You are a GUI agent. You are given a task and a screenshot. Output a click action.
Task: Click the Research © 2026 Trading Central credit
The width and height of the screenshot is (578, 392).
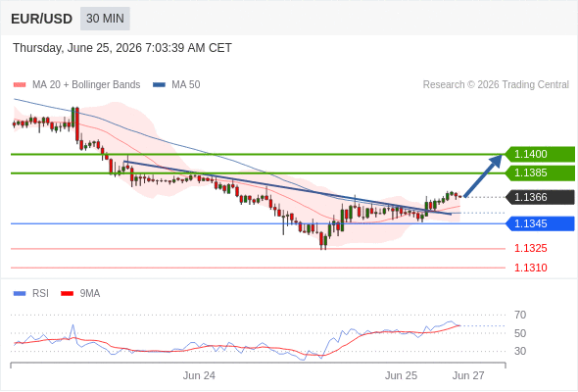click(496, 85)
